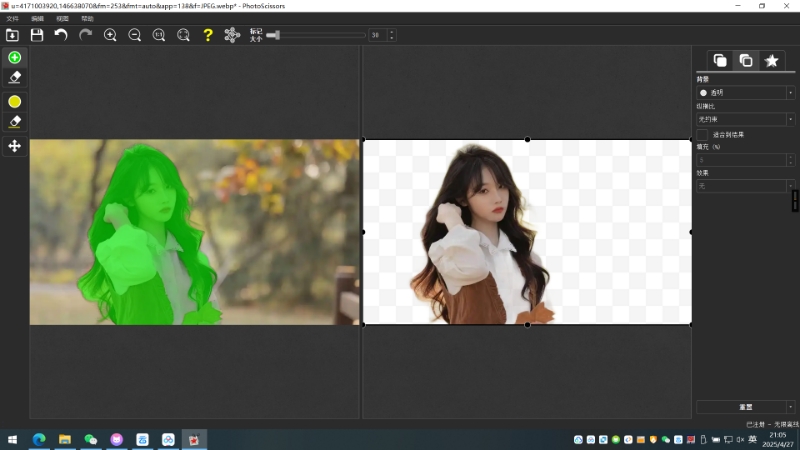Increase padding percent with the up arrow
The height and width of the screenshot is (450, 800).
click(791, 157)
